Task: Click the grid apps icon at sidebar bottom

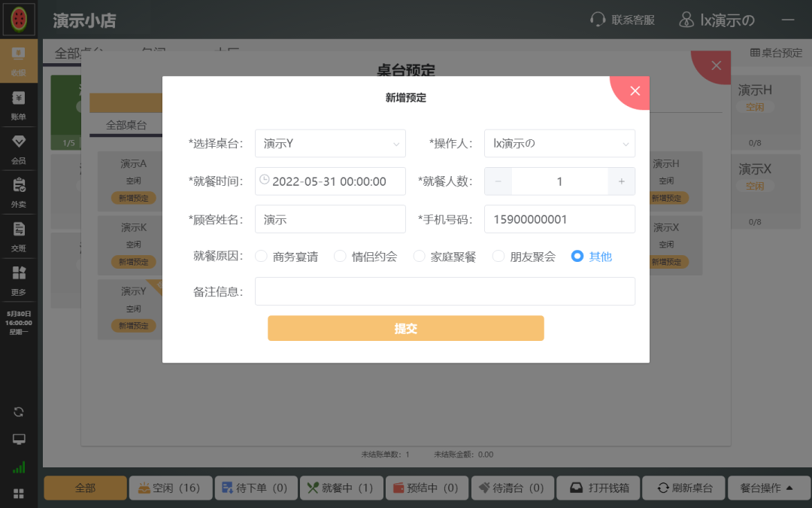Action: tap(19, 494)
